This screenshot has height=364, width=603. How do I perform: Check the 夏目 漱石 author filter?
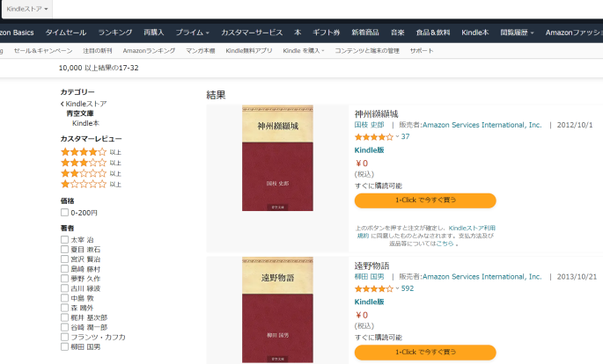click(64, 249)
